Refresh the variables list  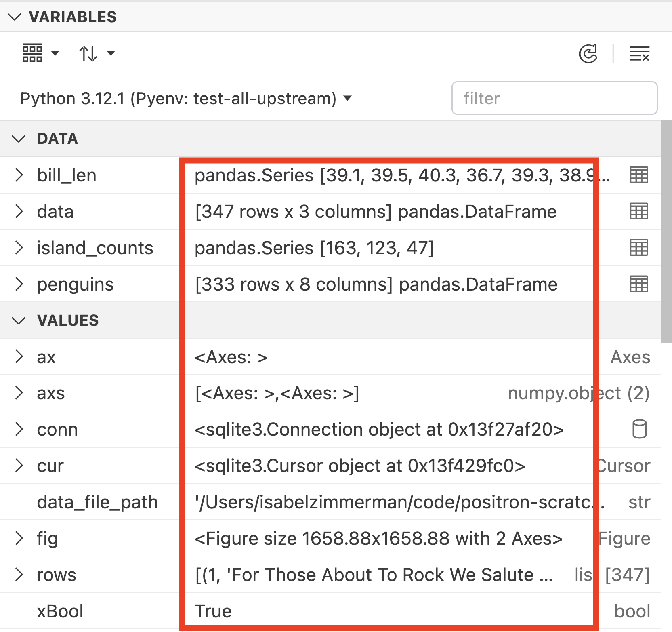(588, 53)
